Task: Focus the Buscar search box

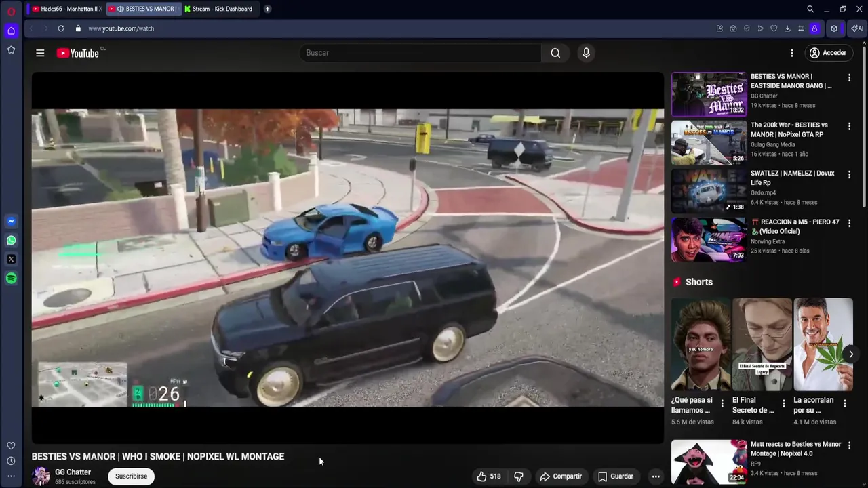Action: (x=420, y=53)
